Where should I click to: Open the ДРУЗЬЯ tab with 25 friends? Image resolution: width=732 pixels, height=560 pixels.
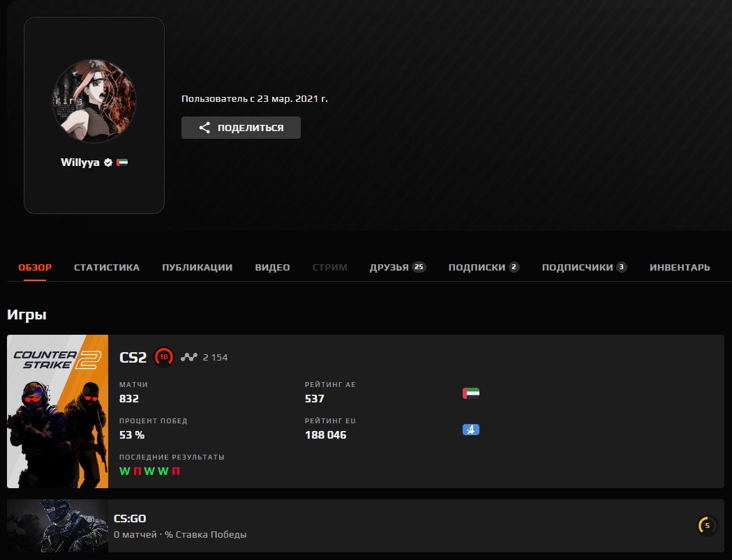coord(397,267)
